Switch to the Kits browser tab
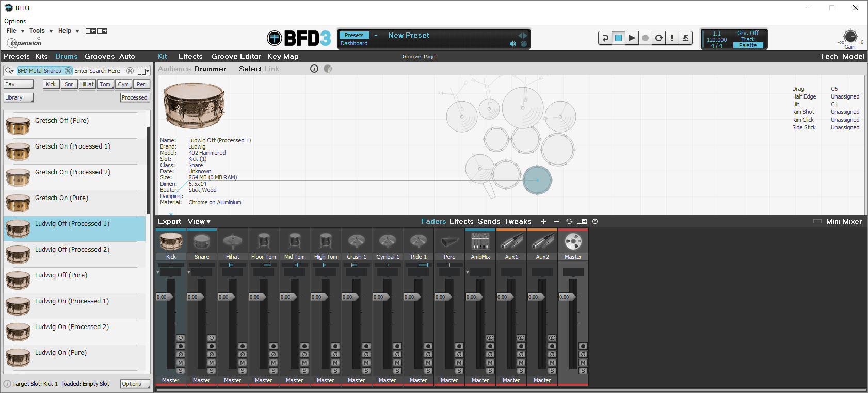This screenshot has width=868, height=393. (x=41, y=57)
